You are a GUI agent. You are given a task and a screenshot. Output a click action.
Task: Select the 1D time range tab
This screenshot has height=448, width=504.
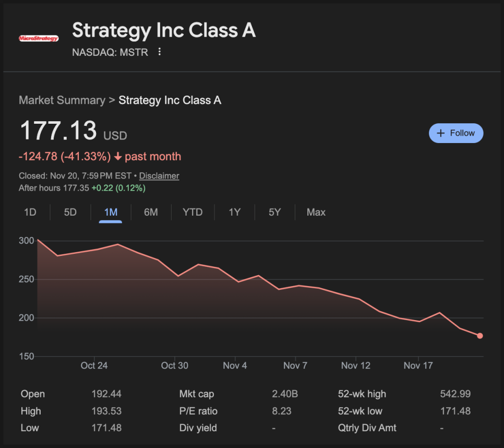point(30,212)
